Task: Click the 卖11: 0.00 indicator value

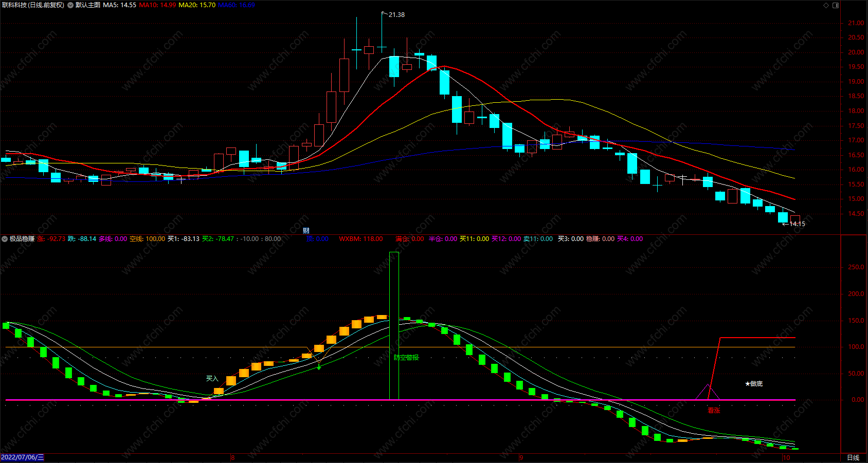Action: click(x=538, y=239)
